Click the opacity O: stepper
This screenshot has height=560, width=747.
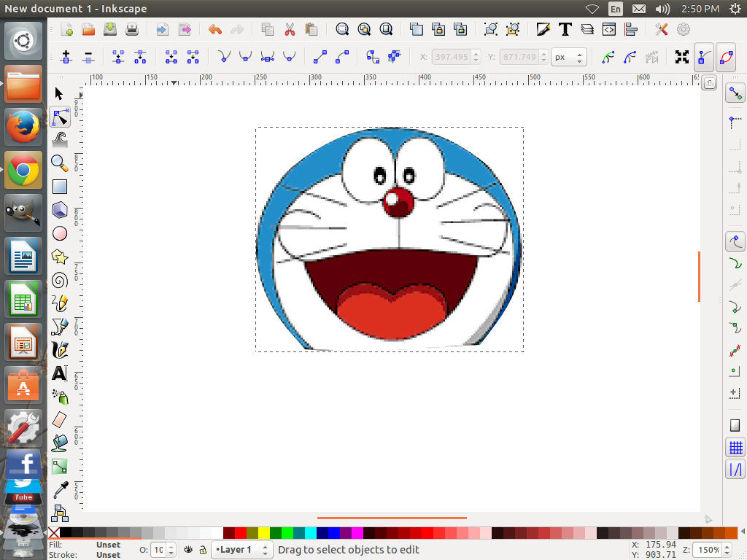[171, 550]
